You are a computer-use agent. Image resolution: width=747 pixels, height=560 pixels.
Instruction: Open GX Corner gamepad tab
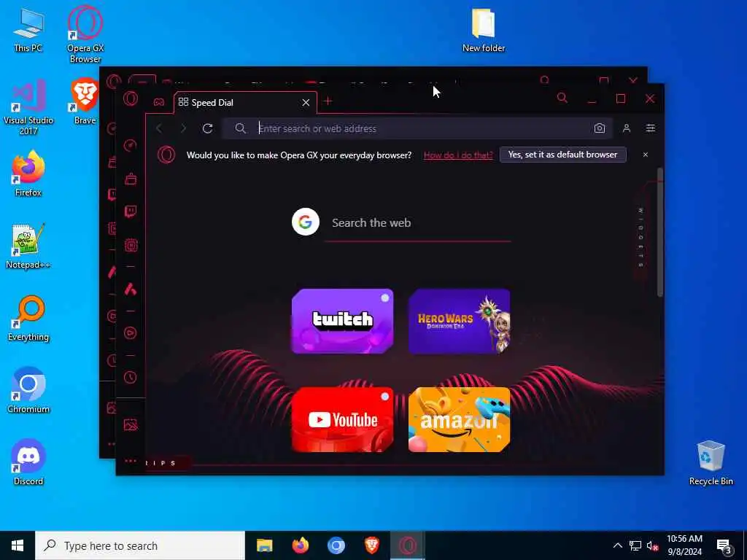coord(158,102)
